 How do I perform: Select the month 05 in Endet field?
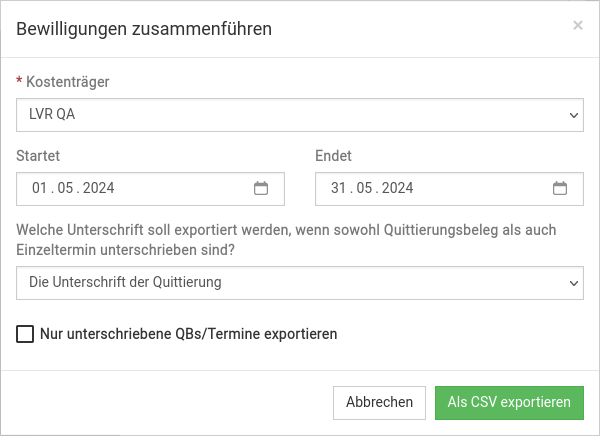(367, 188)
